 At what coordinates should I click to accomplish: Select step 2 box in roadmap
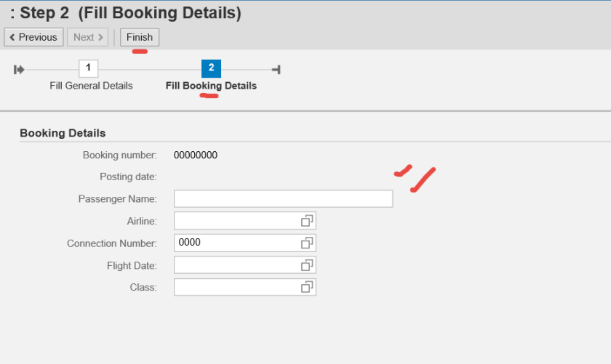211,68
